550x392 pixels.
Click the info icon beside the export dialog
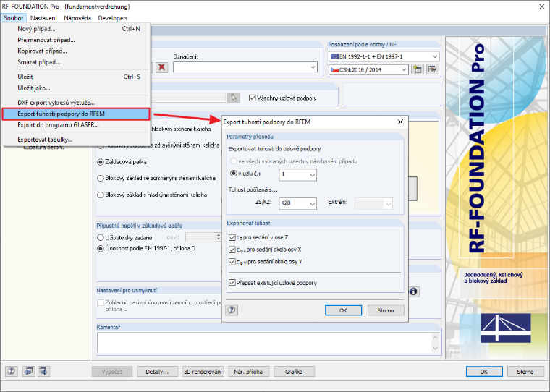click(413, 291)
